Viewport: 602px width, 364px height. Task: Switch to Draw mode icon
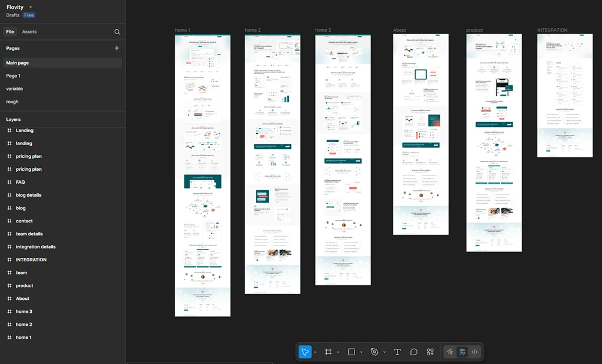[450, 352]
